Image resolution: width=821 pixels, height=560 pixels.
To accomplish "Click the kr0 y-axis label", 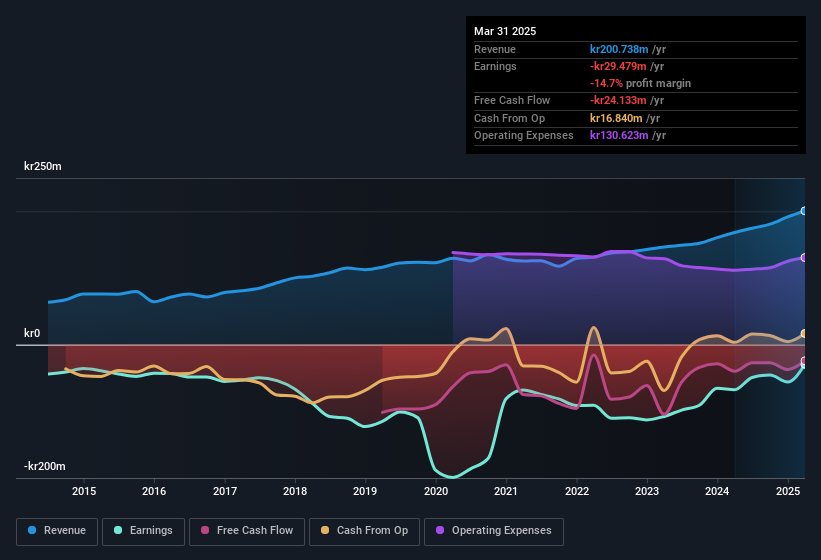I will click(x=32, y=333).
